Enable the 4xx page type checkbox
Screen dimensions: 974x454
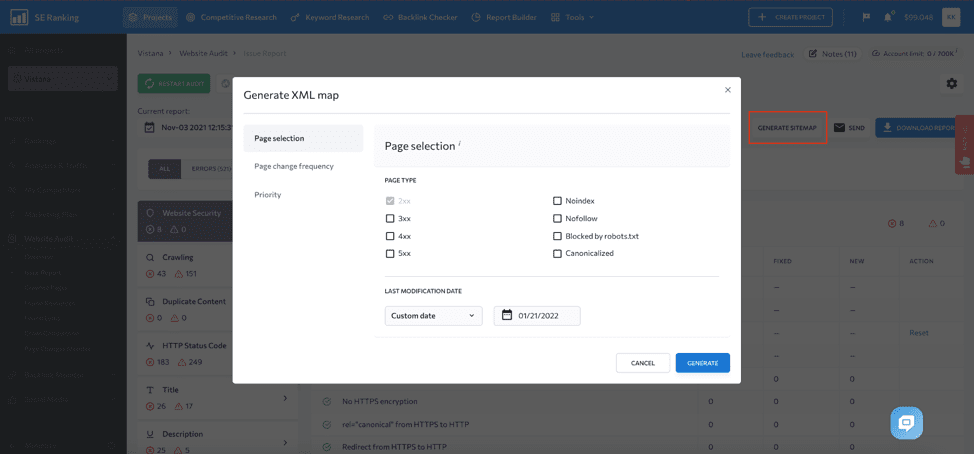[390, 236]
